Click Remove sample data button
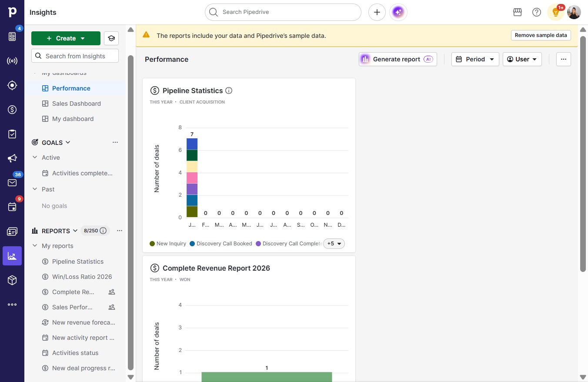This screenshot has width=588, height=382. pos(541,35)
